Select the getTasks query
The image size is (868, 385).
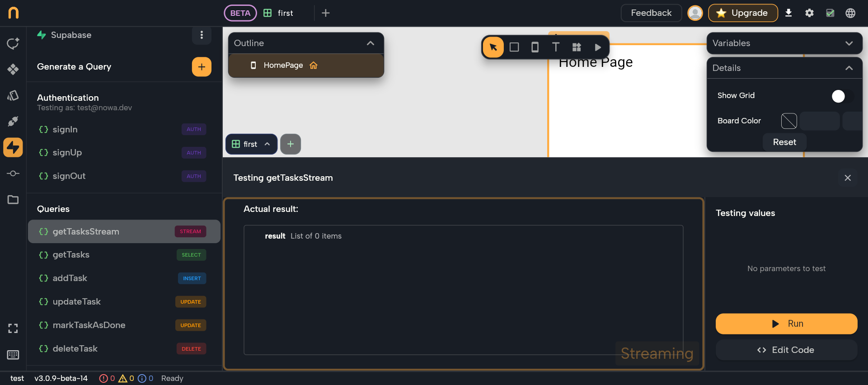(71, 255)
